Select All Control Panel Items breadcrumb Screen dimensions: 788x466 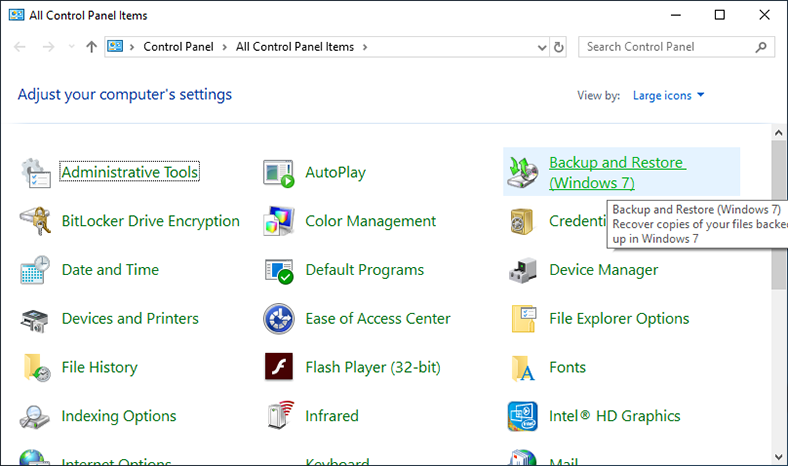[295, 47]
